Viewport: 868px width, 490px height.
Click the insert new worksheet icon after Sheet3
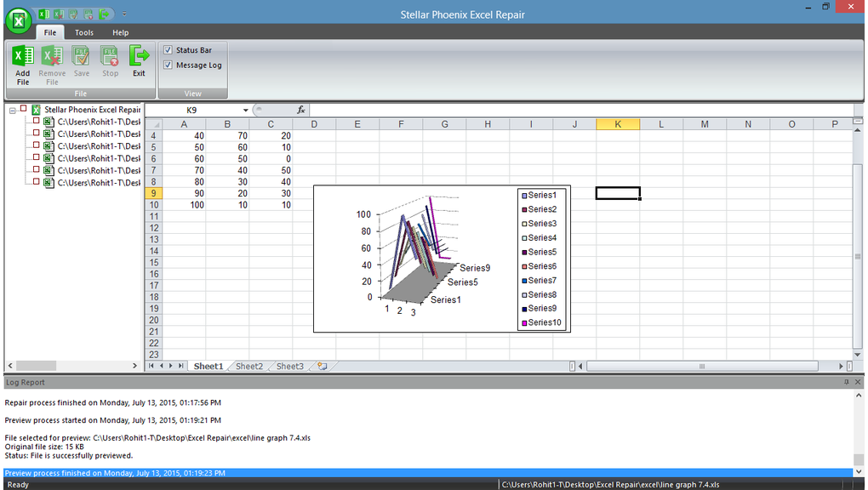tap(323, 367)
